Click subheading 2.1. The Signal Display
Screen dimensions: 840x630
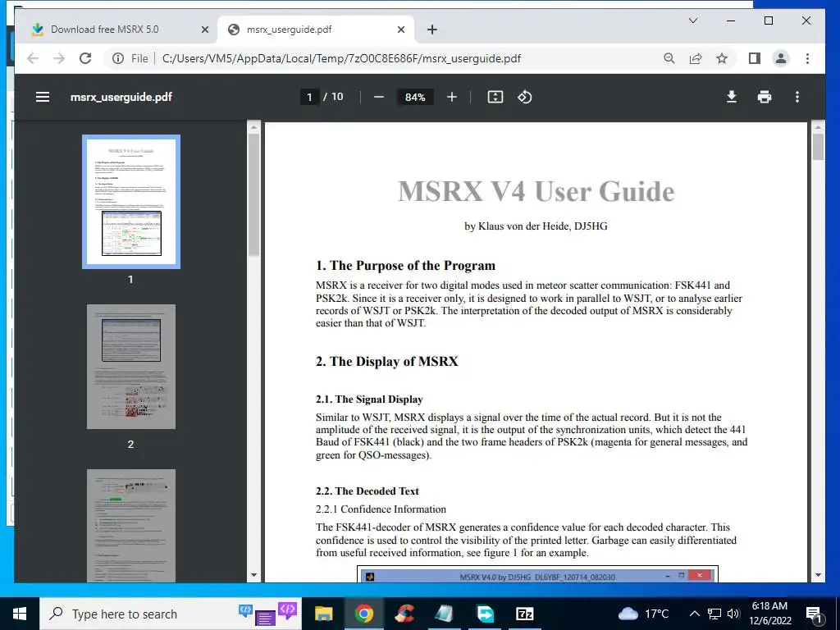[369, 399]
